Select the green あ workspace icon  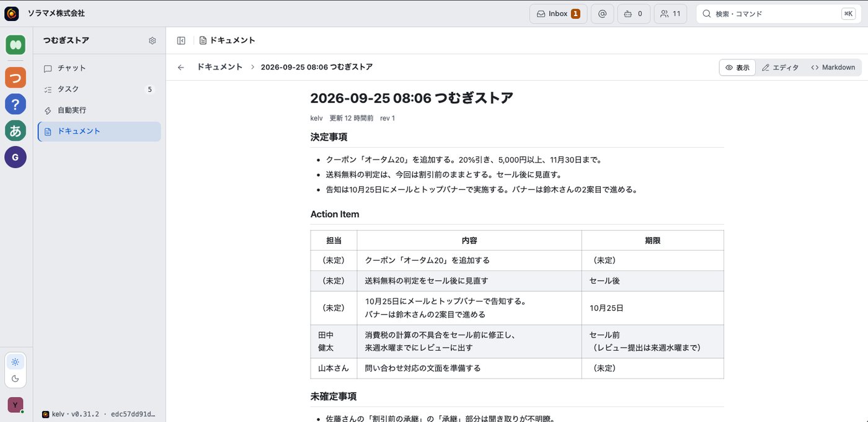tap(15, 130)
